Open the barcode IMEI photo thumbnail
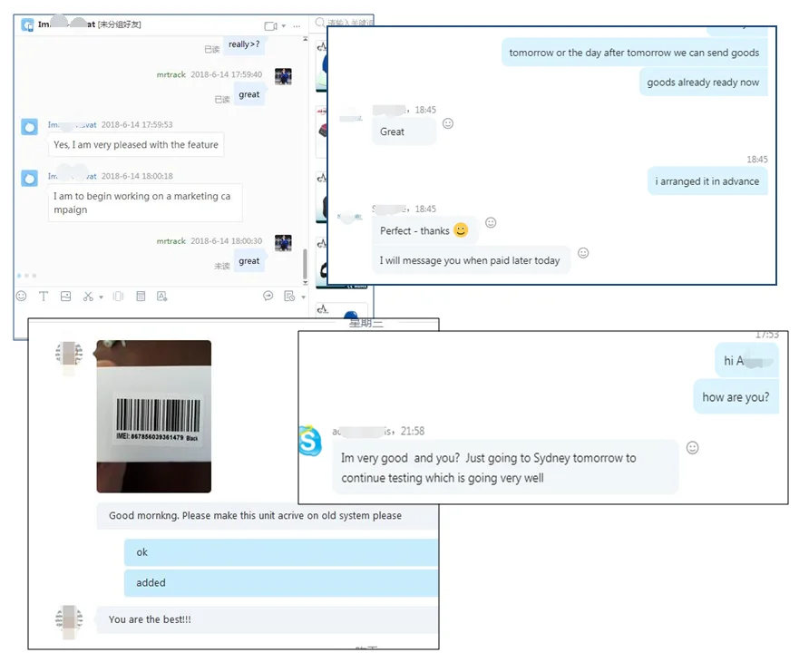This screenshot has width=799, height=672. [154, 416]
